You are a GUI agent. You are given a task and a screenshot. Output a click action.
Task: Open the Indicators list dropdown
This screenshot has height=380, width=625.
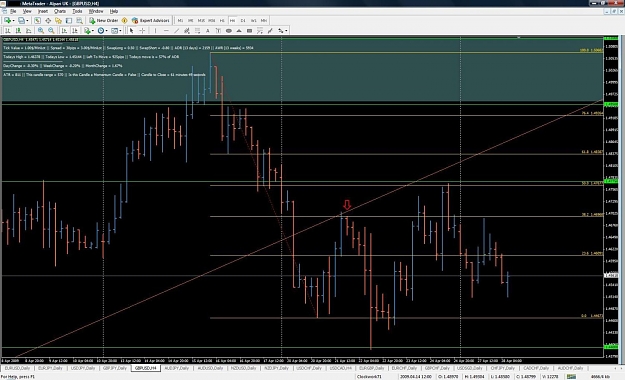coord(89,30)
